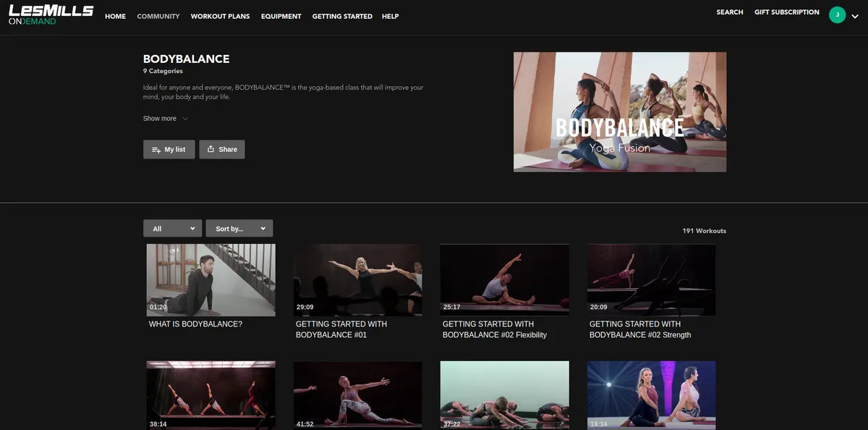The image size is (868, 430).
Task: Open the Gift Subscription link
Action: coord(786,12)
